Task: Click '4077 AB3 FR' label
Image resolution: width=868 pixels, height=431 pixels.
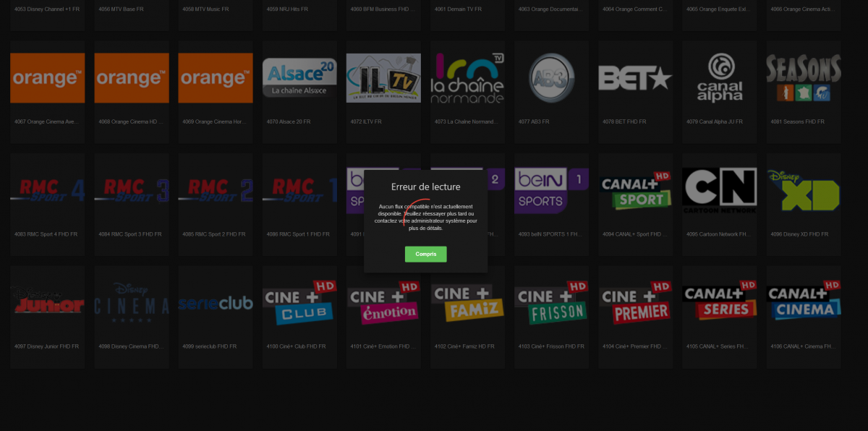Action: point(534,121)
